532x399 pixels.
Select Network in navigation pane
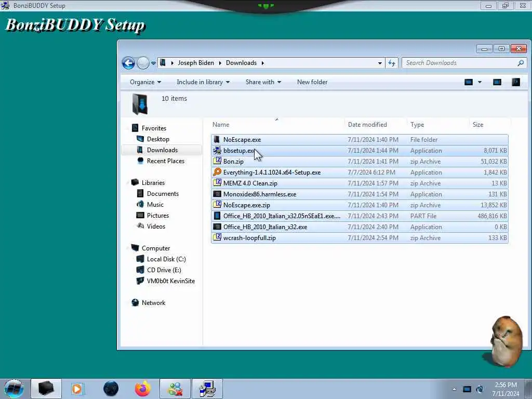153,303
